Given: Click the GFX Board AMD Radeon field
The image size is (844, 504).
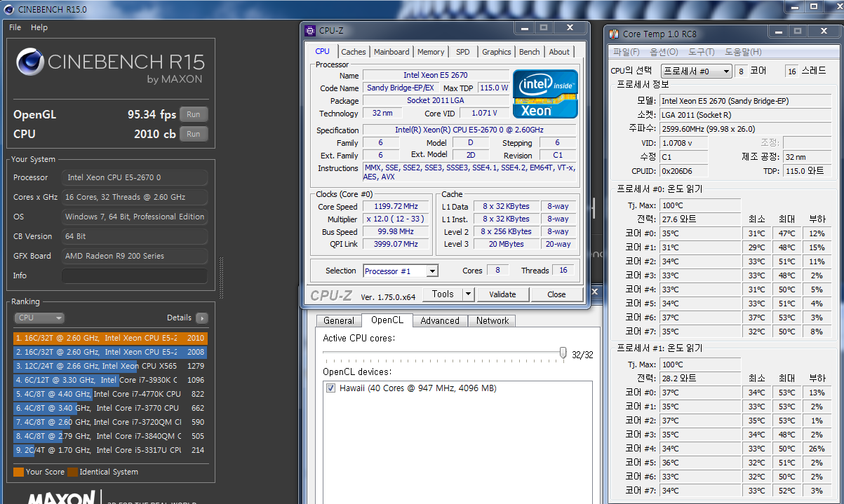Looking at the screenshot, I should click(135, 256).
